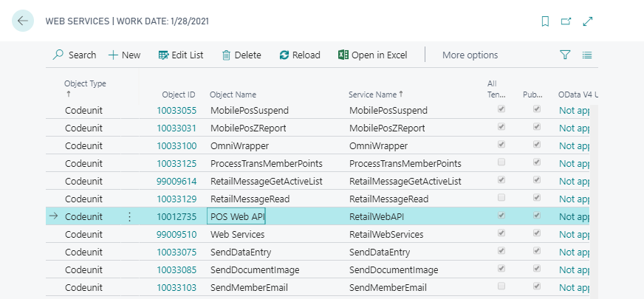Open page in new window icon

coord(566,21)
